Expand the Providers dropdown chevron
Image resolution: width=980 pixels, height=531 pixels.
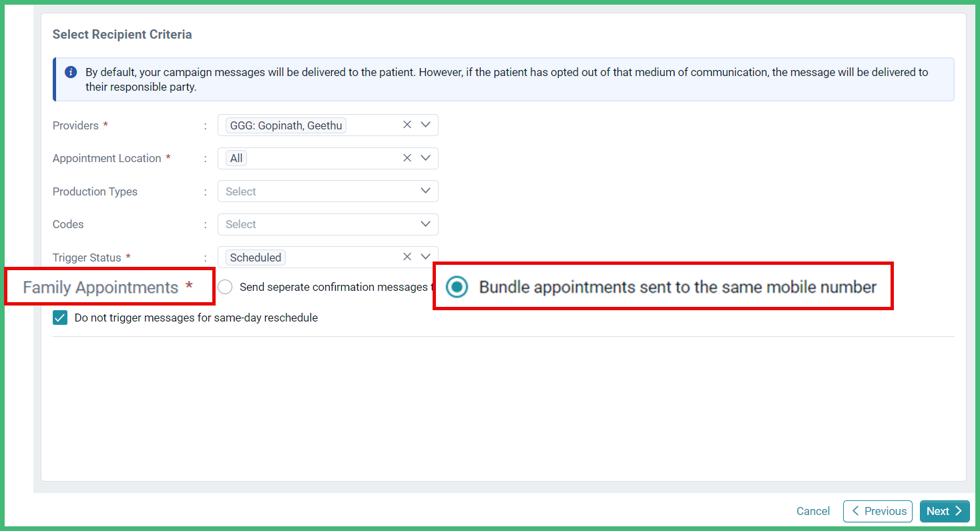coord(426,125)
